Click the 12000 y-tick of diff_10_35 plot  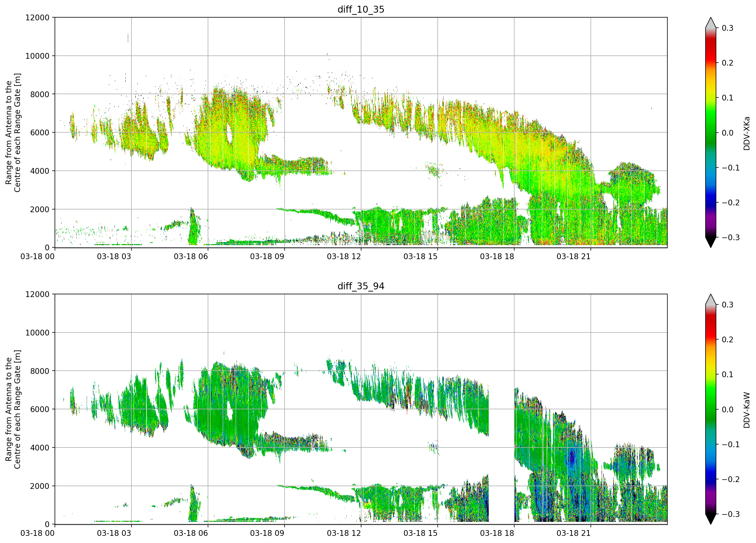(x=37, y=17)
